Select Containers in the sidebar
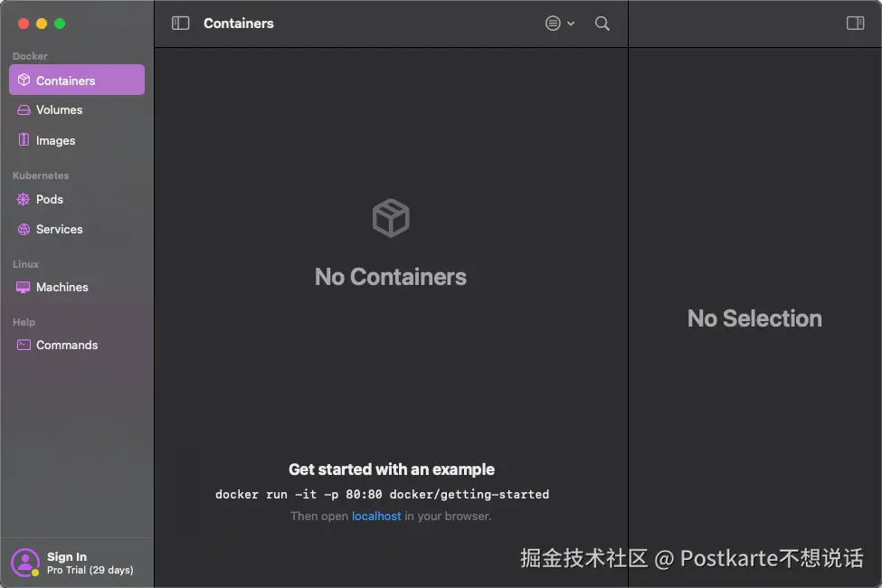Viewport: 882px width, 588px height. 77,80
